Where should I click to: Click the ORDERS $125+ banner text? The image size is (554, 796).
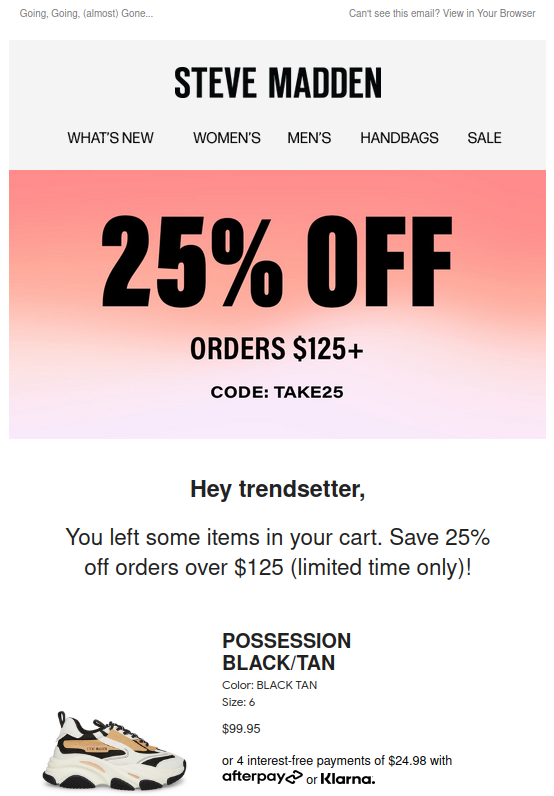(277, 349)
